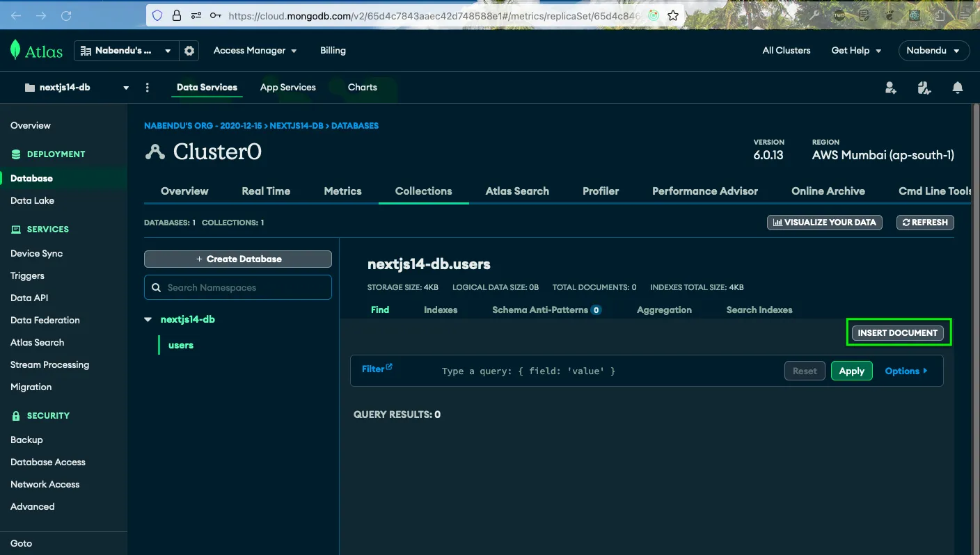Open the Profiler tab
This screenshot has height=555, width=980.
[x=601, y=191]
